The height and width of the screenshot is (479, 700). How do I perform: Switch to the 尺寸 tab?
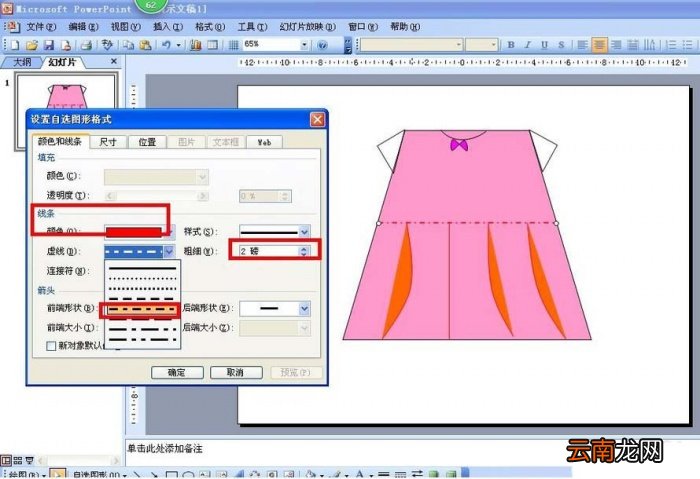[108, 142]
